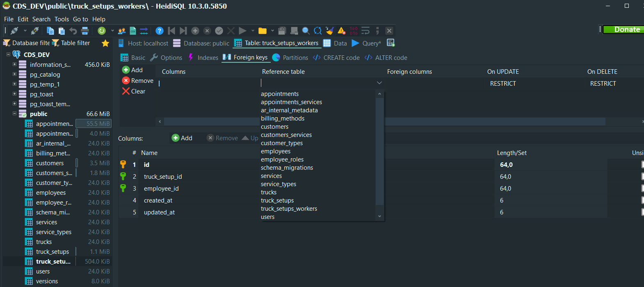The image size is (644, 287).
Task: Collapse the CDS_DEV tree node
Action: pyautogui.click(x=8, y=55)
